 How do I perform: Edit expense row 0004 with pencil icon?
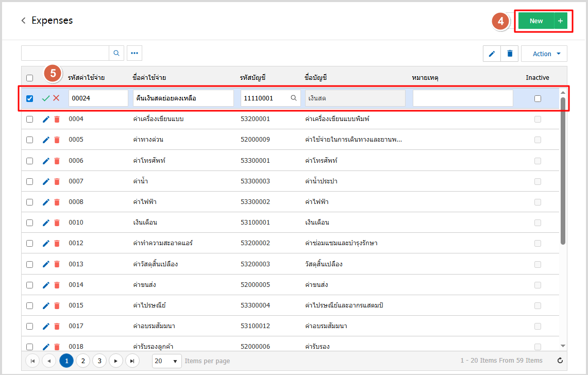[46, 119]
